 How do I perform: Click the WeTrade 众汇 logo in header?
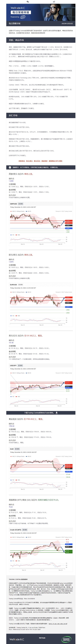(x=18, y=8)
